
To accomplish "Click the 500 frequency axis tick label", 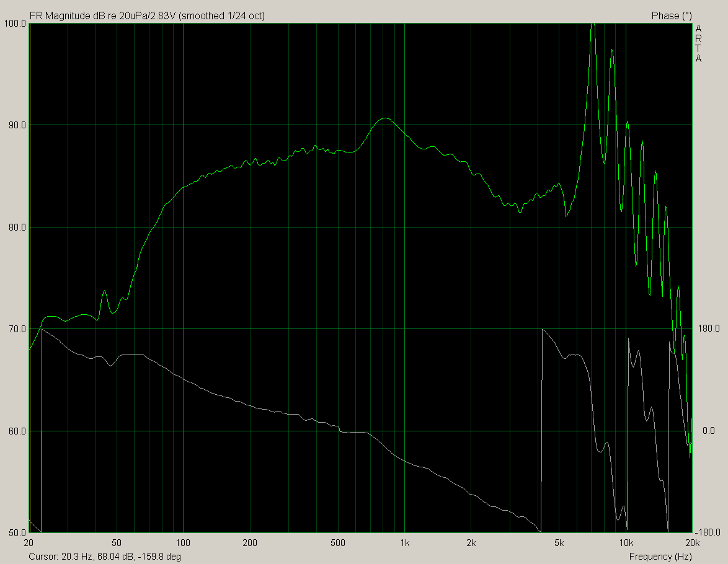I will pos(338,543).
